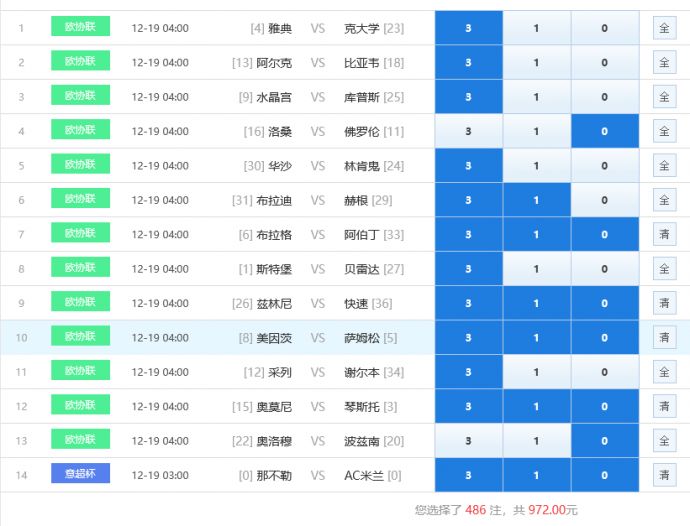The height and width of the screenshot is (526, 690).
Task: Click the 欧协联 league tag in row 1
Action: point(80,27)
